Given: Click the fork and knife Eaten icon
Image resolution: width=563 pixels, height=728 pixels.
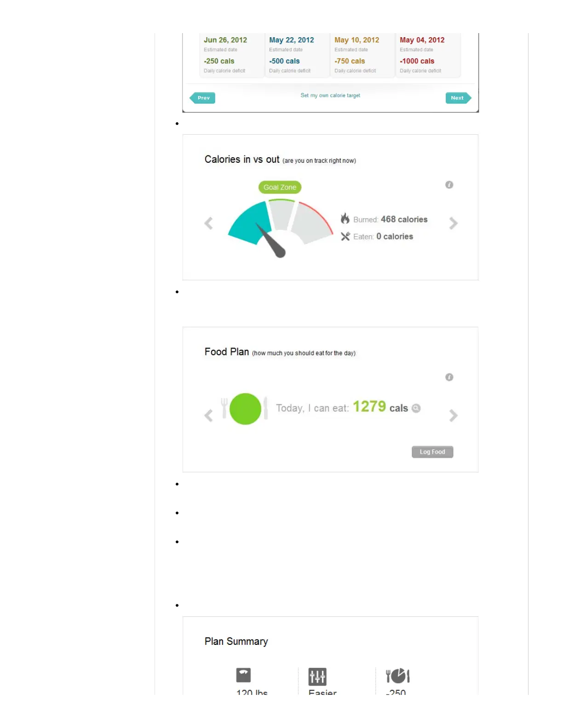Looking at the screenshot, I should [x=345, y=237].
